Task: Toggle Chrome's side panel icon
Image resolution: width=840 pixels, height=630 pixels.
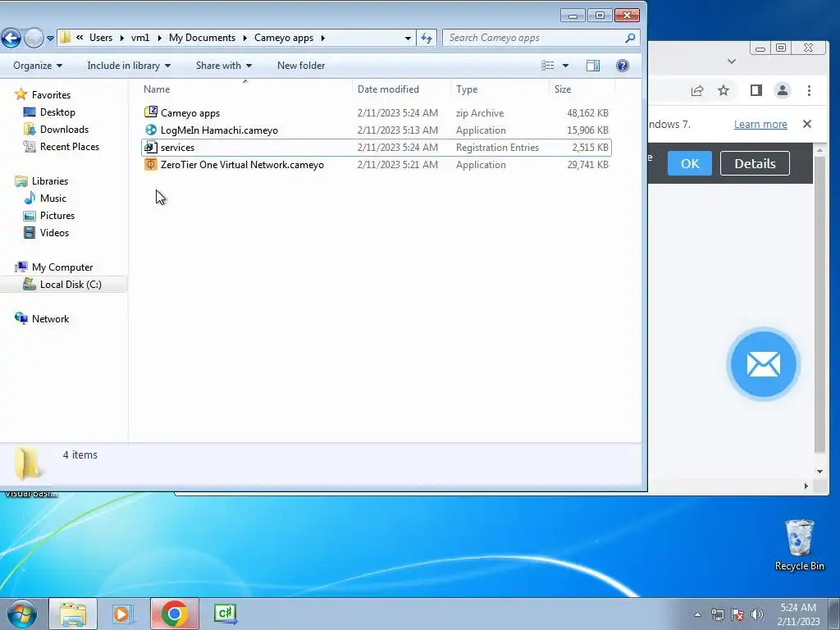Action: (756, 90)
